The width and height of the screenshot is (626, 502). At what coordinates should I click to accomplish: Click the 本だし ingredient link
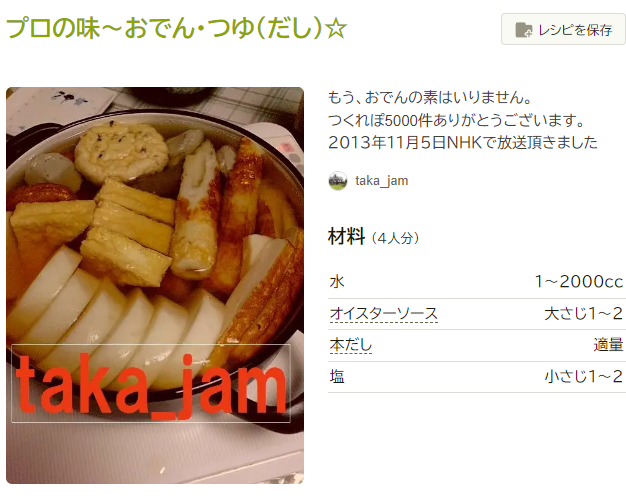click(x=351, y=345)
